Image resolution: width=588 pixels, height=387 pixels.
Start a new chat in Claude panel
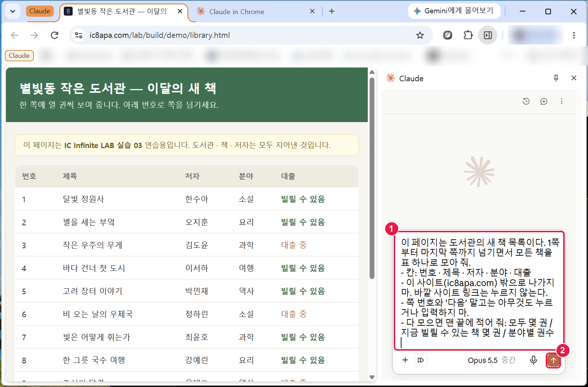click(544, 101)
